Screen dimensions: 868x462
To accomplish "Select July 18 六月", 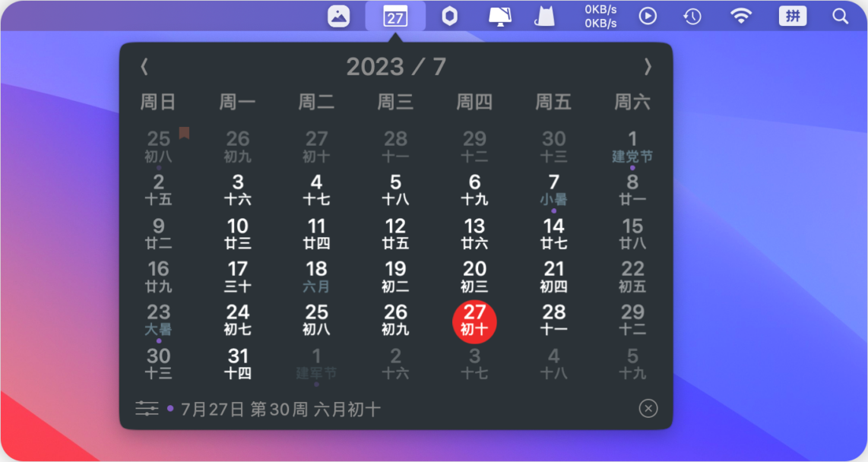I will [317, 277].
